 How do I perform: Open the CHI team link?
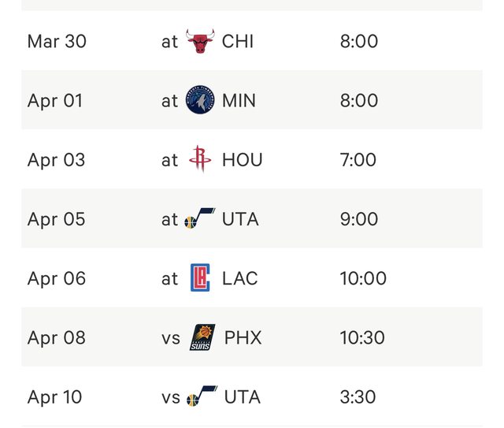[x=238, y=42]
